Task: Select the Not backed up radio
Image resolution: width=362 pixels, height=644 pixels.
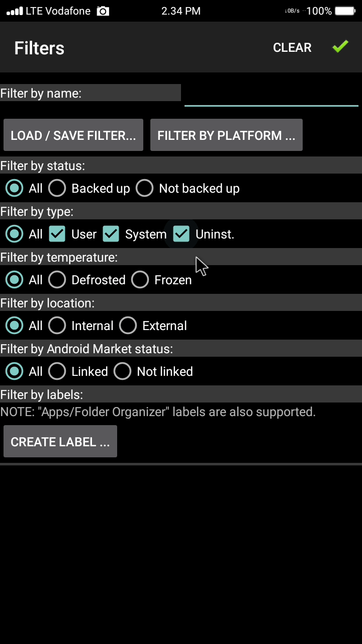Action: (145, 188)
